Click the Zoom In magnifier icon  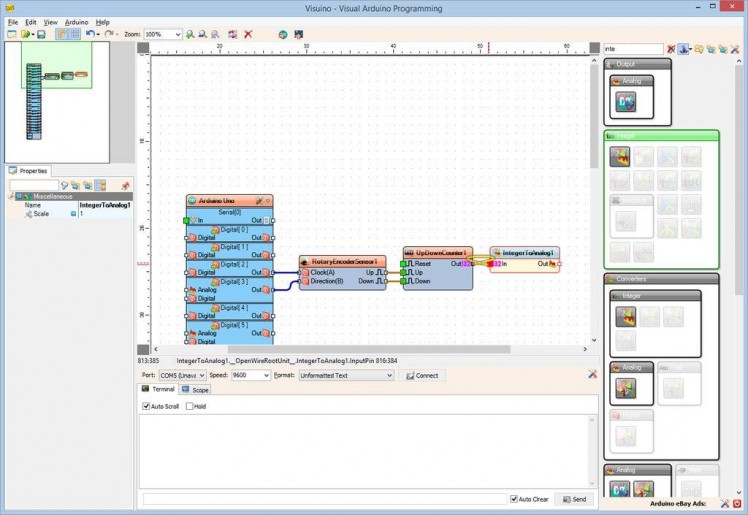coord(190,34)
